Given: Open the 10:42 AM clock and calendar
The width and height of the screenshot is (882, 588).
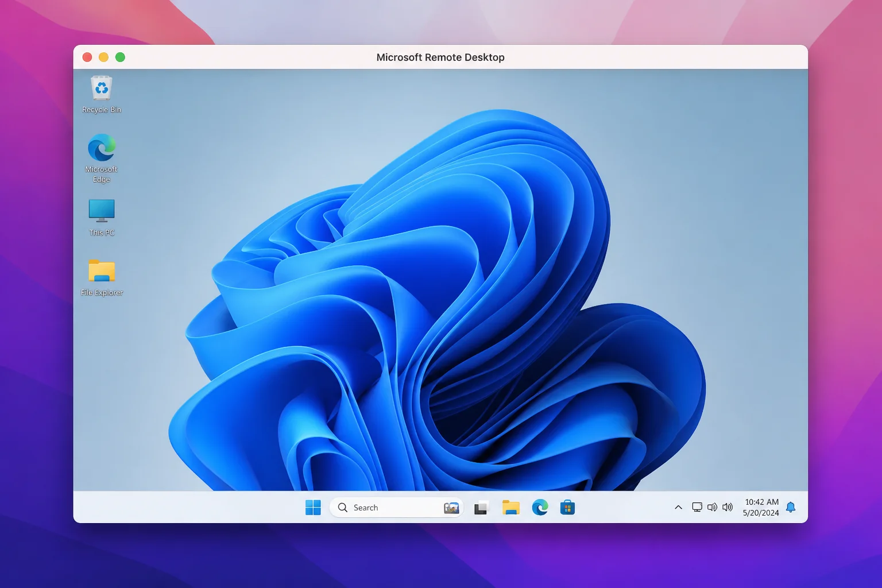Looking at the screenshot, I should pyautogui.click(x=761, y=508).
